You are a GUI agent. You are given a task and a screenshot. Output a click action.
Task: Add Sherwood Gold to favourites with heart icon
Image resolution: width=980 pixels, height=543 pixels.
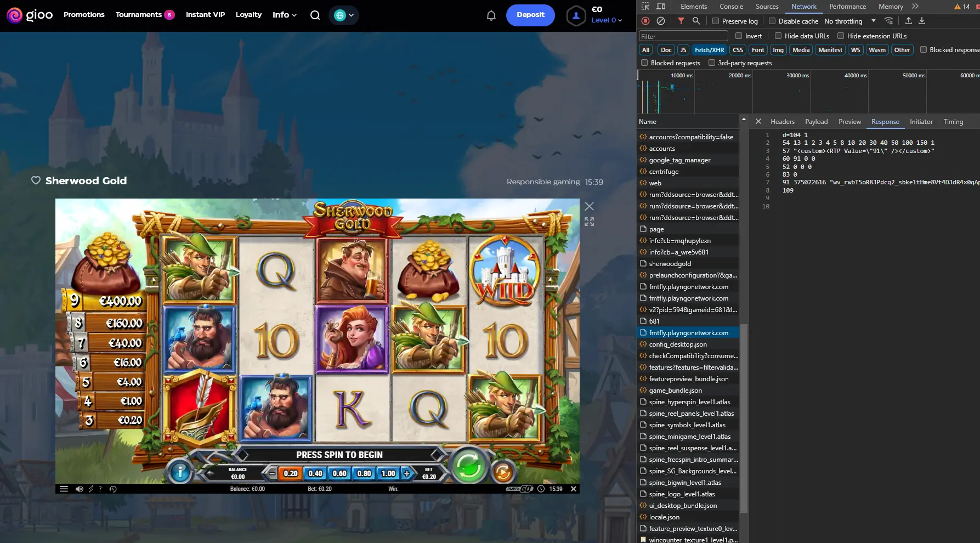[x=36, y=180]
